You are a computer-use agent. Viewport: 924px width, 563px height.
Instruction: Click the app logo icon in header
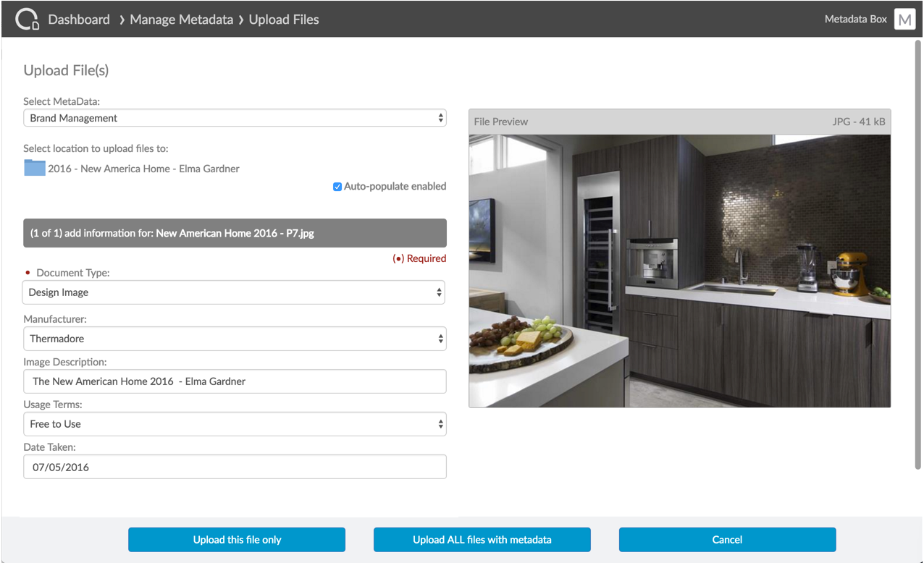point(27,20)
